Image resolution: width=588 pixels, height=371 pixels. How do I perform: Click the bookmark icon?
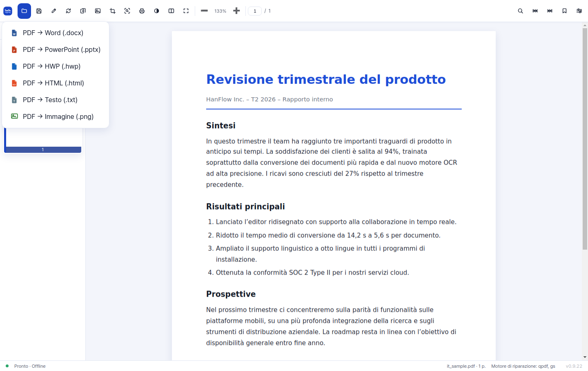coord(564,11)
